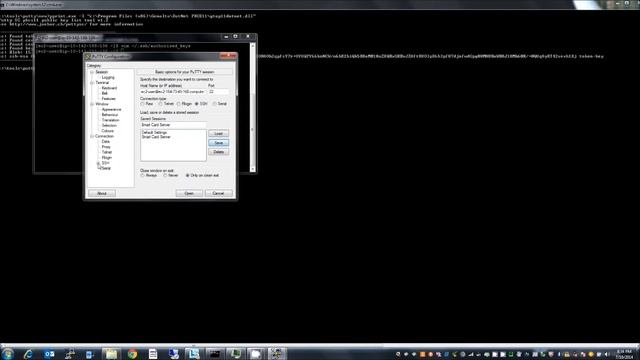Open the Terminal category
Viewport: 640px width, 360px height.
click(102, 83)
